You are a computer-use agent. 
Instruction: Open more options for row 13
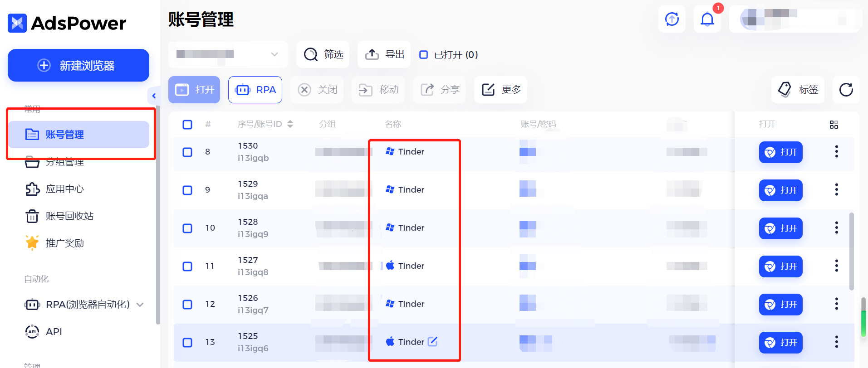point(837,342)
